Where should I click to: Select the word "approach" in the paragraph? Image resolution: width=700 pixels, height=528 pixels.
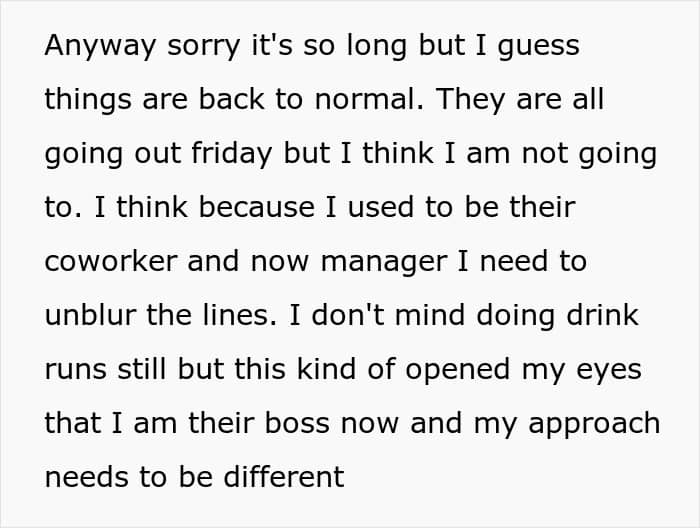pos(594,424)
